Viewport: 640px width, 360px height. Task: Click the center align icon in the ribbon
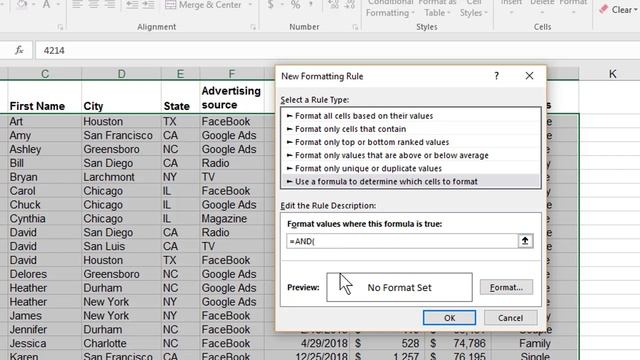tap(93, 4)
